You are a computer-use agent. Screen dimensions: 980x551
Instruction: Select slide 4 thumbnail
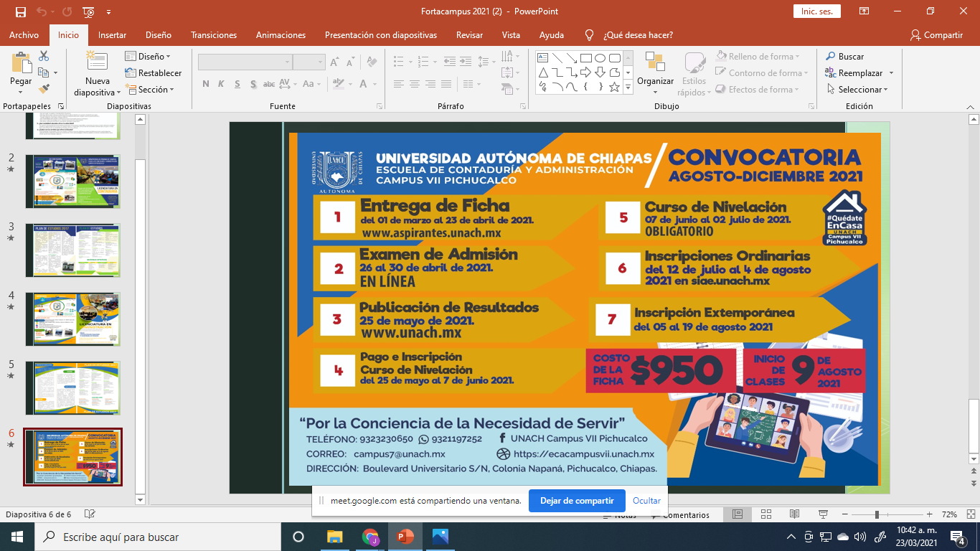pyautogui.click(x=73, y=319)
